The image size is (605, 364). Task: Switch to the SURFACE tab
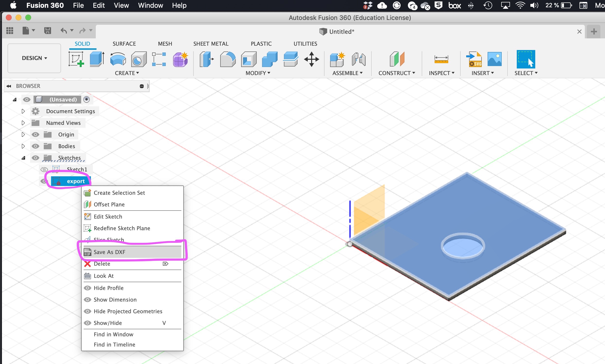click(124, 44)
